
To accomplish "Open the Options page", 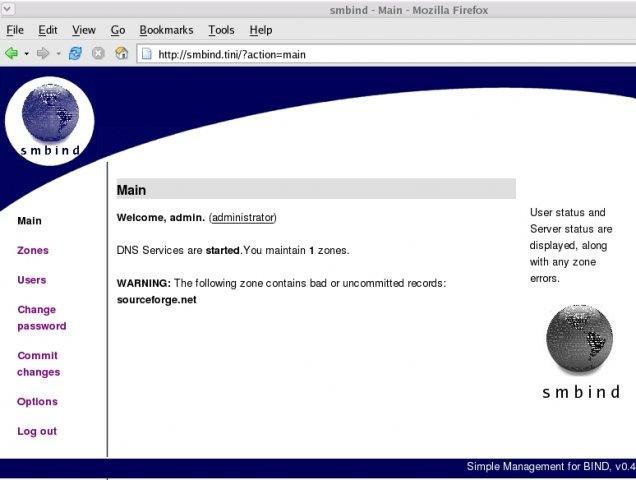I will 37,402.
